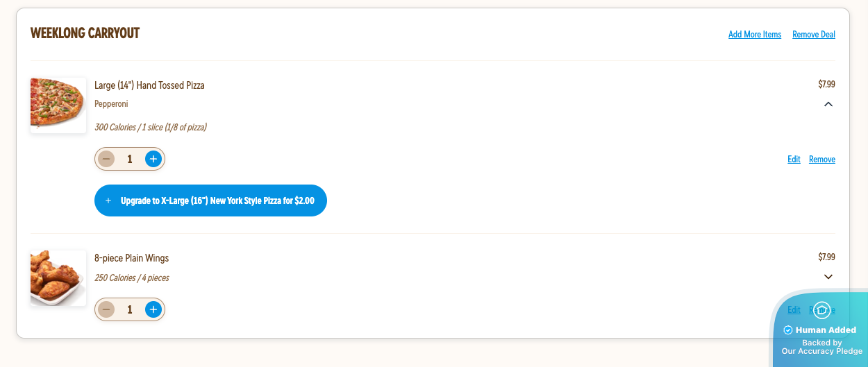Expand the 8-piece Plain Wings details chevron
Viewport: 868px width, 367px height.
pyautogui.click(x=828, y=277)
